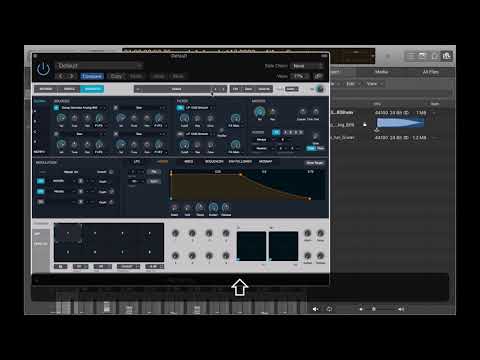Switch to the LFO modulation tab
Image resolution: width=480 pixels, height=360 pixels.
click(137, 162)
